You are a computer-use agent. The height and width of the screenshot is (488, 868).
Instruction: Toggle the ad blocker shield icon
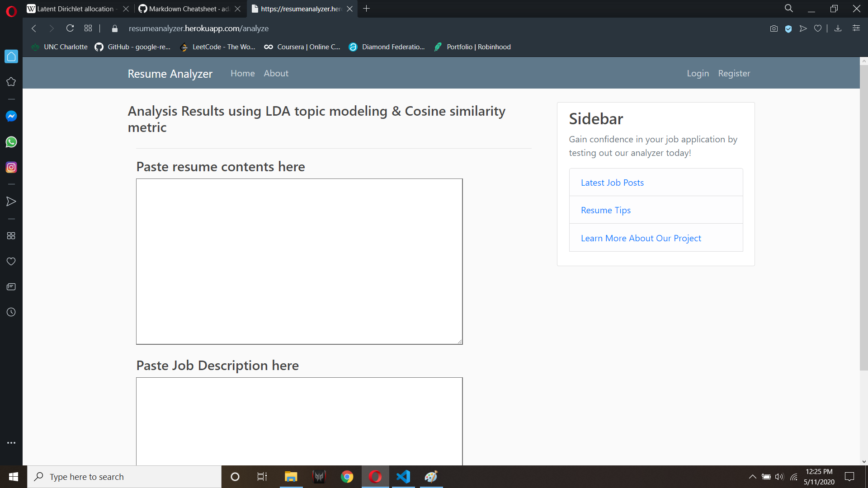coord(788,28)
